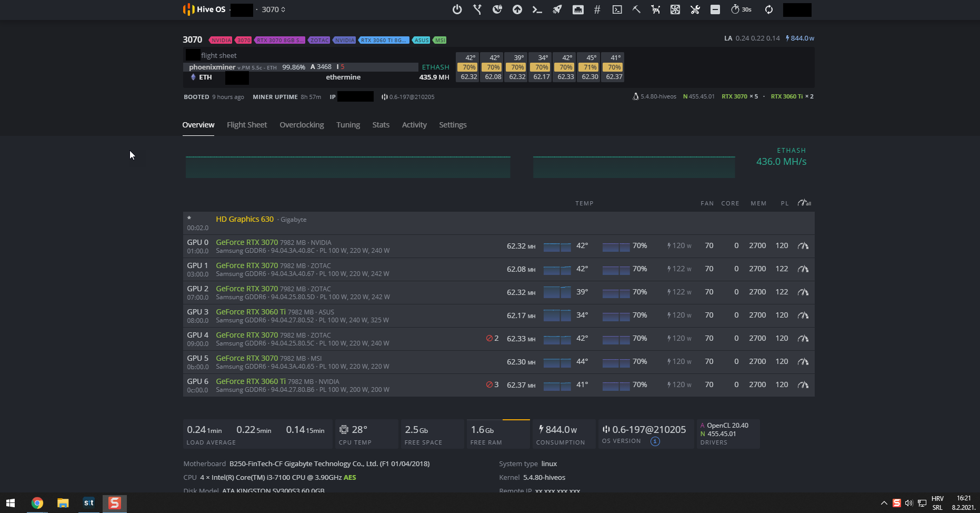
Task: Open the rocket flight sheet icon
Action: coord(557,9)
